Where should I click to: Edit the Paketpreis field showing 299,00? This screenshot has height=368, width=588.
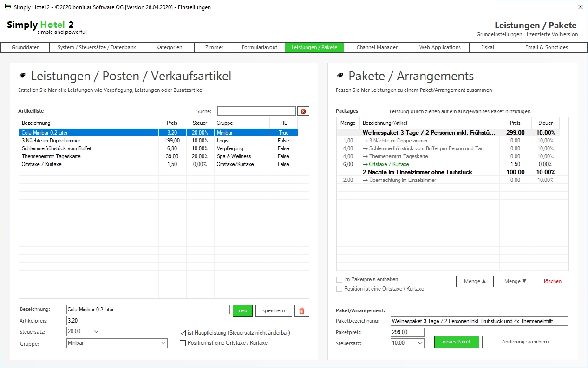[x=407, y=332]
